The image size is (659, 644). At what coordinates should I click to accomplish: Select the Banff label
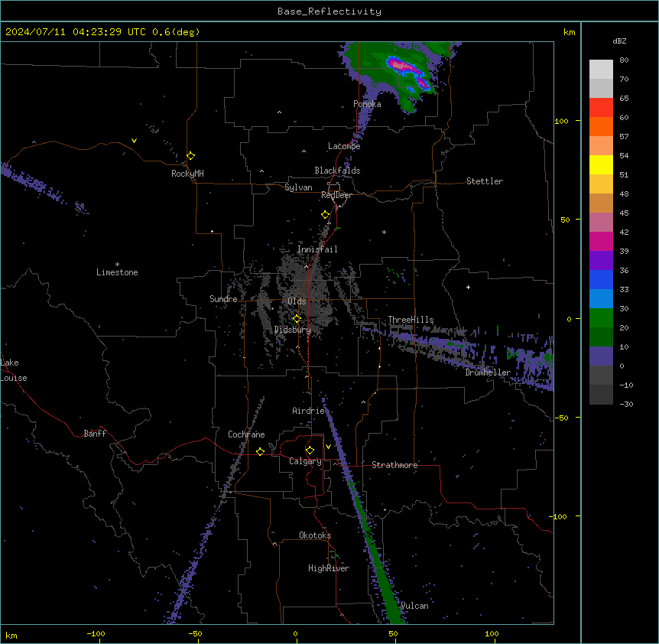tap(95, 434)
